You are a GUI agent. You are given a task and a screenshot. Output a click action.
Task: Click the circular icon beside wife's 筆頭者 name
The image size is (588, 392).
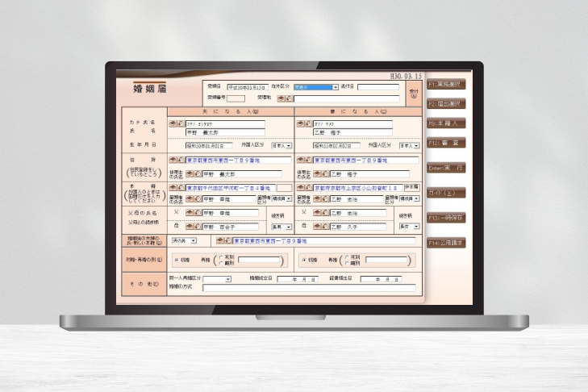[x=325, y=198]
